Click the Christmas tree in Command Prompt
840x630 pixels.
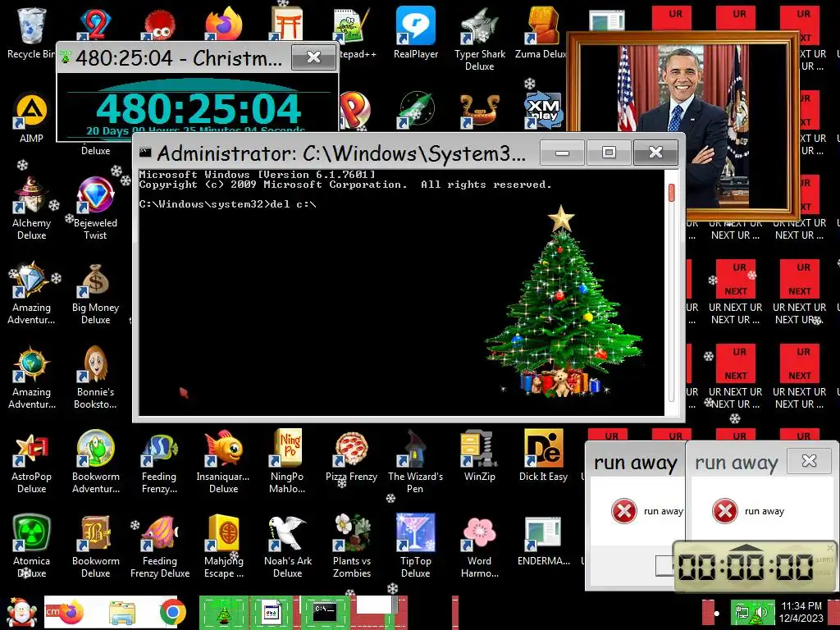tap(563, 303)
